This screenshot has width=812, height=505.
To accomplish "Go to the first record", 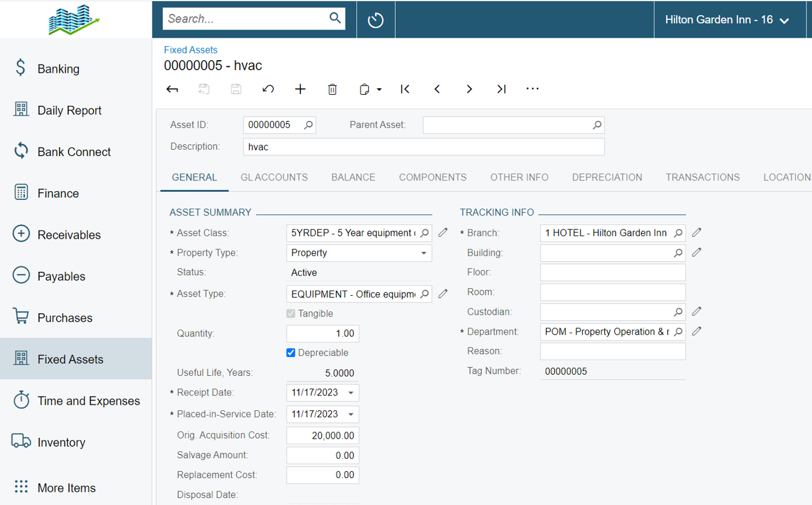I will 405,89.
